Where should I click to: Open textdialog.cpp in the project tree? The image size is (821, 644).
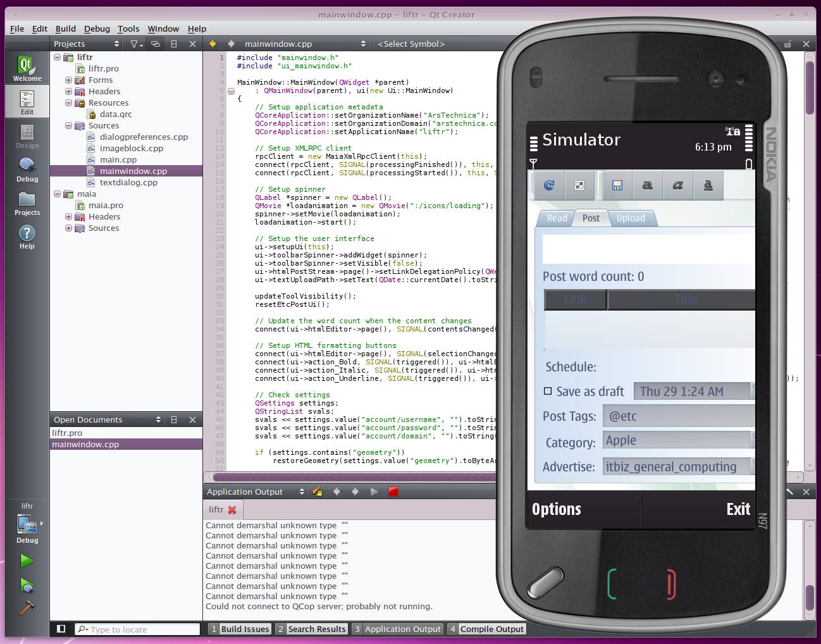click(128, 182)
